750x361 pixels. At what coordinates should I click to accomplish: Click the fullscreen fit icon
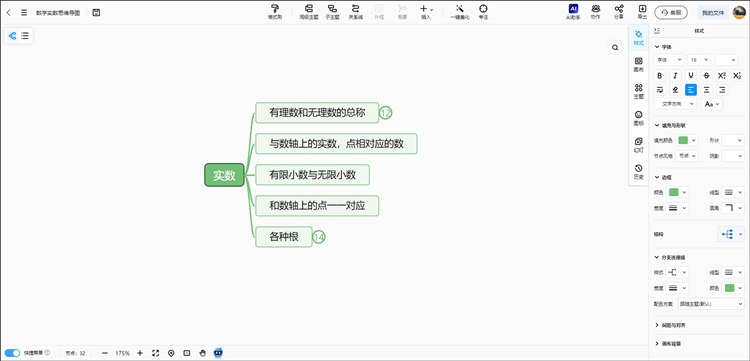coord(155,353)
